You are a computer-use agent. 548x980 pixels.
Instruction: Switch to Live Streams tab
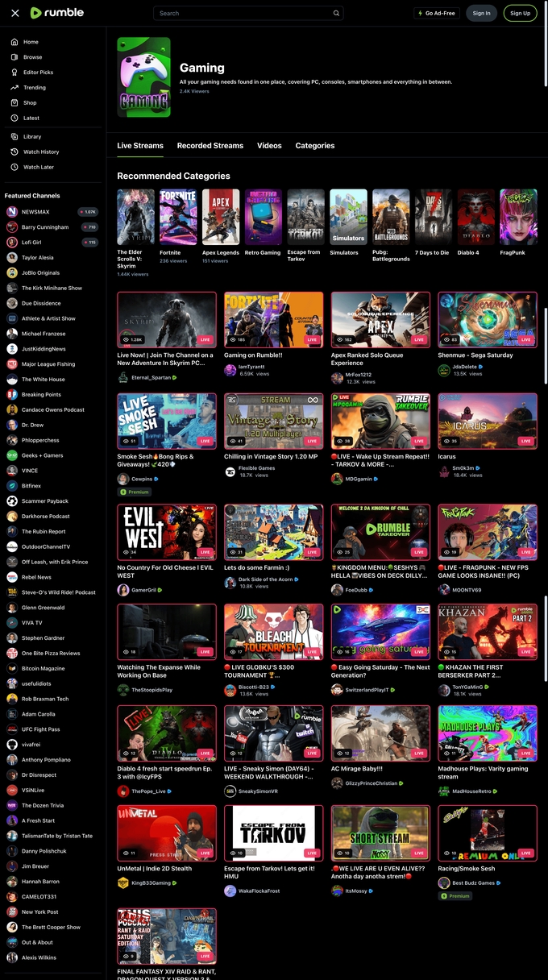[140, 146]
